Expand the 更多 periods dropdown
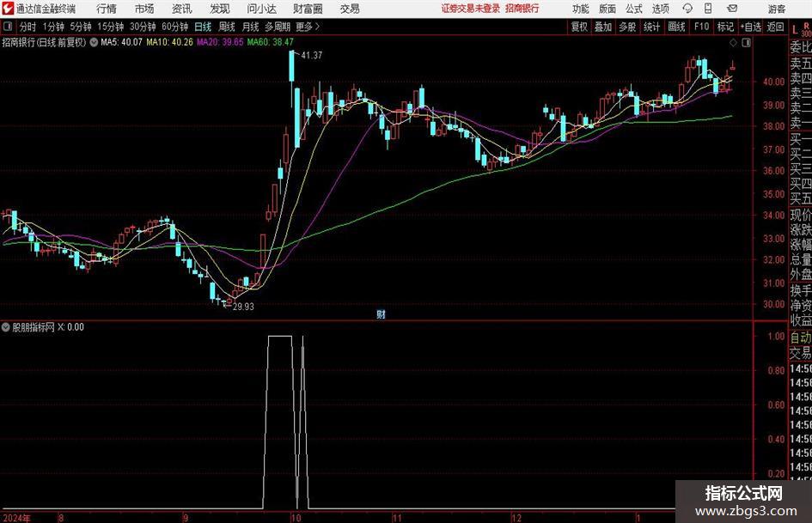812x523 pixels. pyautogui.click(x=308, y=27)
